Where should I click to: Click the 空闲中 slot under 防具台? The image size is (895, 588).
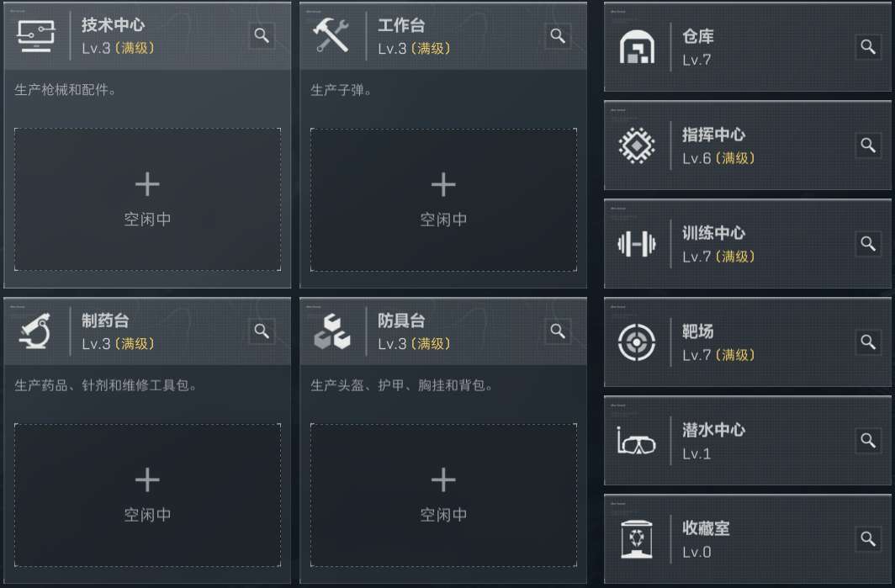pos(443,495)
